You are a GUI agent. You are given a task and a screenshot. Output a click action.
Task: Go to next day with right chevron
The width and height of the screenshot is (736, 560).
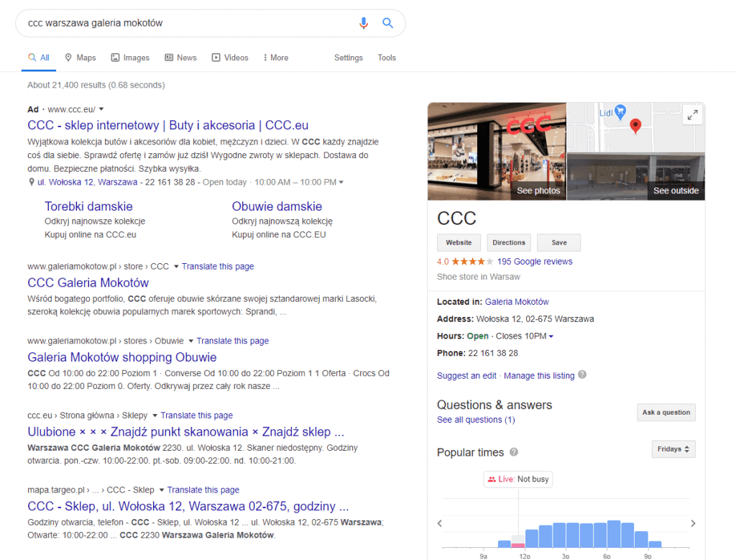694,523
